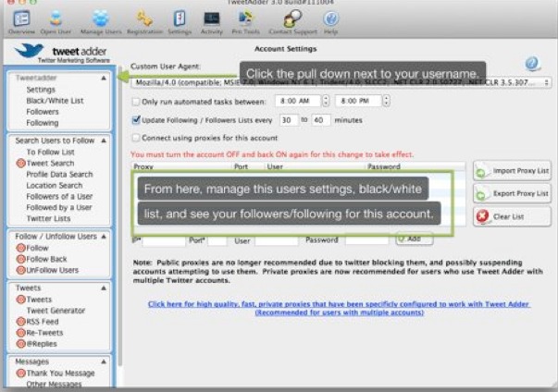Viewport: 558px width, 392px height.
Task: Click the Export Proxy List button
Action: click(x=512, y=194)
